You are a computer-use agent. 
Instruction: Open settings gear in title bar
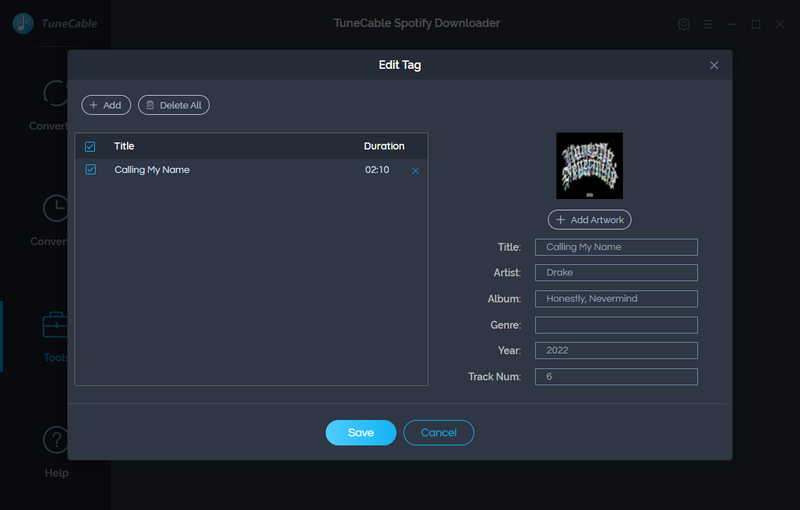tap(684, 24)
